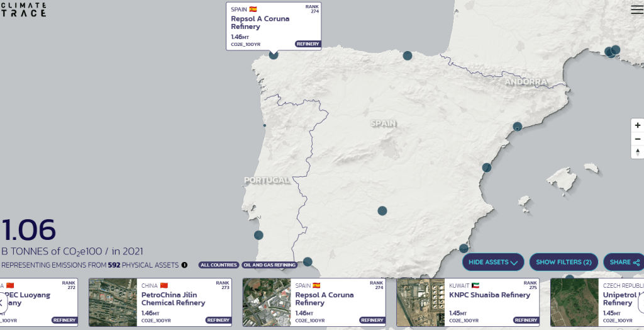Open the Unipetrol Refinery card
Viewport: 644px width, 330px height.
click(x=597, y=302)
